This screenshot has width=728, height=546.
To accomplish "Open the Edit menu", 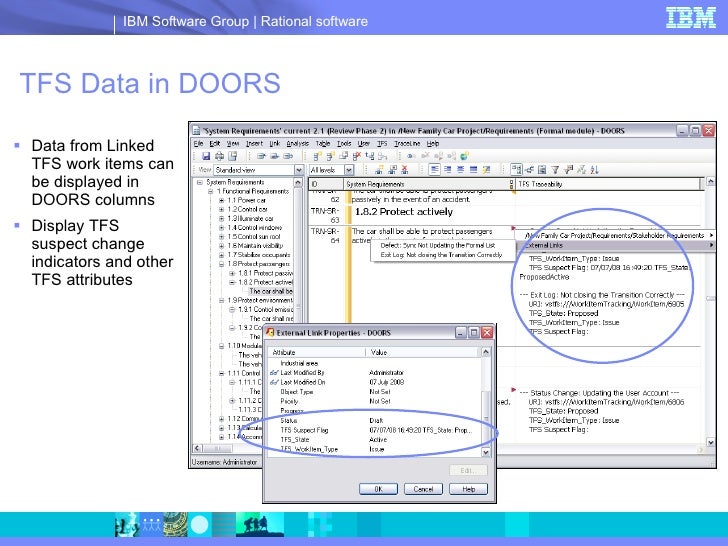I will click(214, 143).
